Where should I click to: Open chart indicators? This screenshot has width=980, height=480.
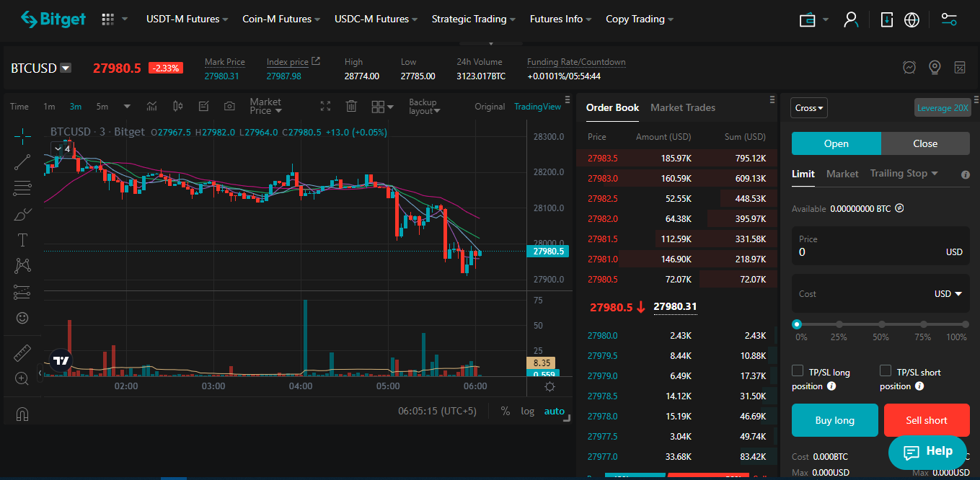pos(152,107)
